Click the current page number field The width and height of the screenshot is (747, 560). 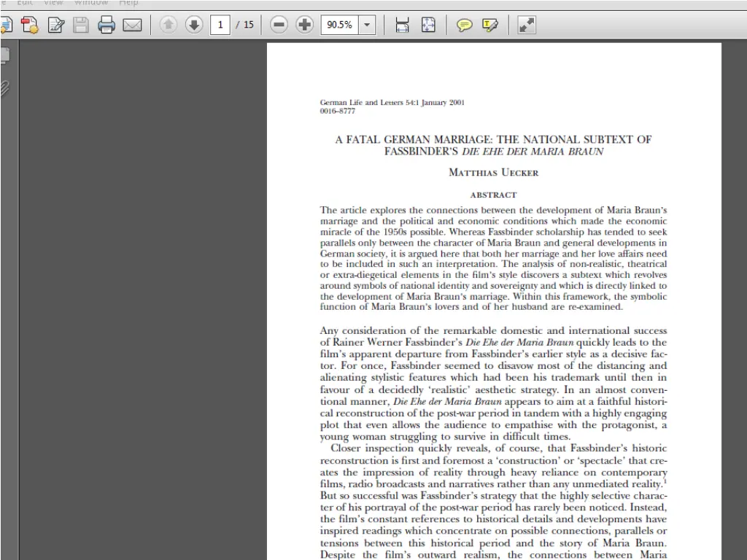[x=220, y=25]
